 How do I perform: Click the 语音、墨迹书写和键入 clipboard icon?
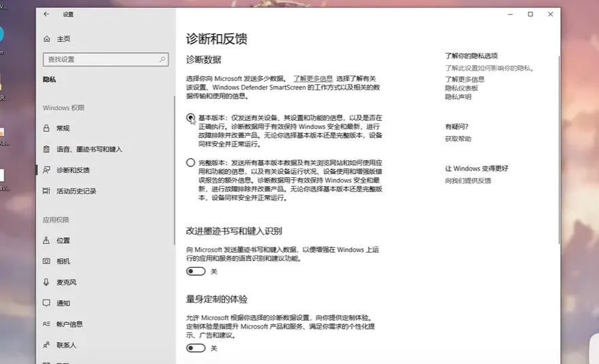pos(46,149)
